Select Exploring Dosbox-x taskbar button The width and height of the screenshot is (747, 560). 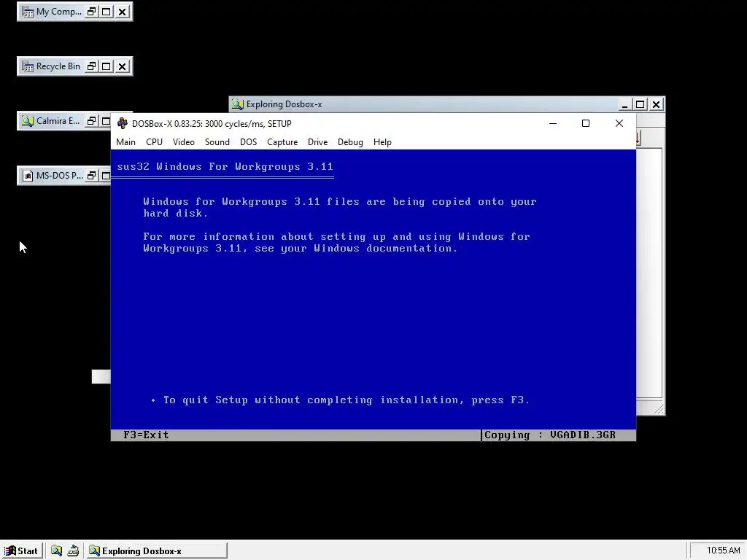pyautogui.click(x=156, y=551)
